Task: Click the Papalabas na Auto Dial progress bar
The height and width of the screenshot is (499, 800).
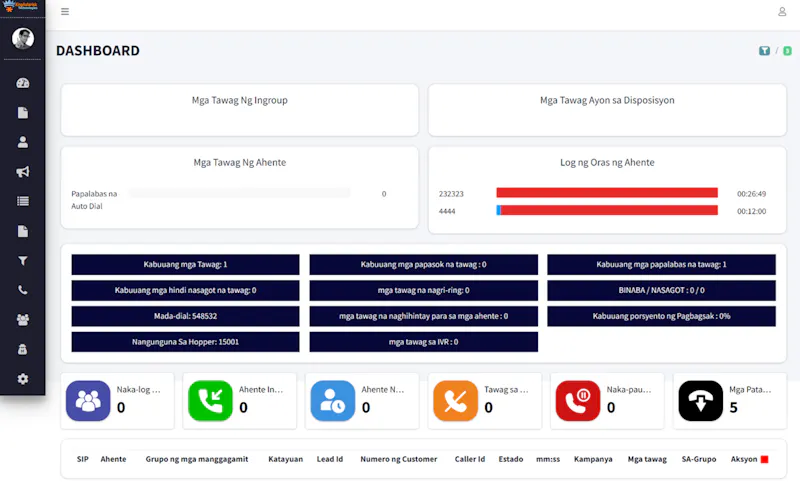Action: click(x=239, y=193)
